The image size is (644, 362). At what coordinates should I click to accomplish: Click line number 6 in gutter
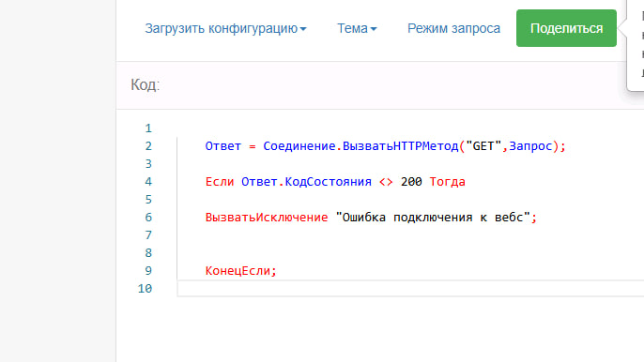pyautogui.click(x=148, y=218)
